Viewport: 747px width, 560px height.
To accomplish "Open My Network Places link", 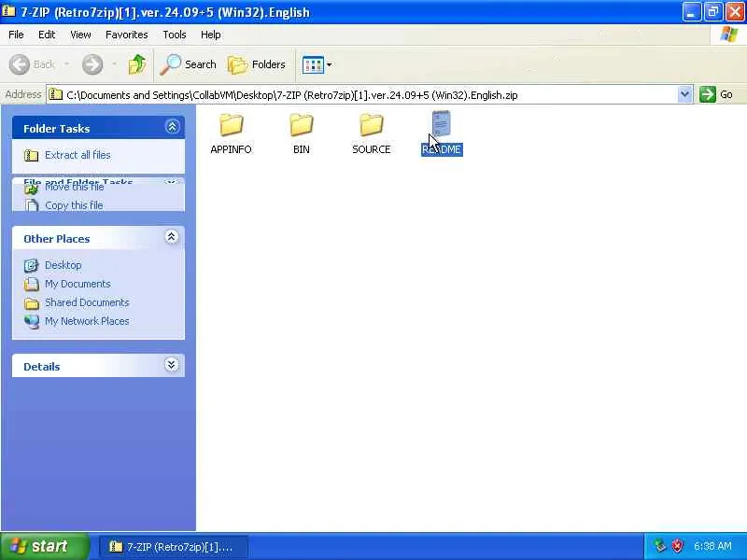I will tap(87, 321).
